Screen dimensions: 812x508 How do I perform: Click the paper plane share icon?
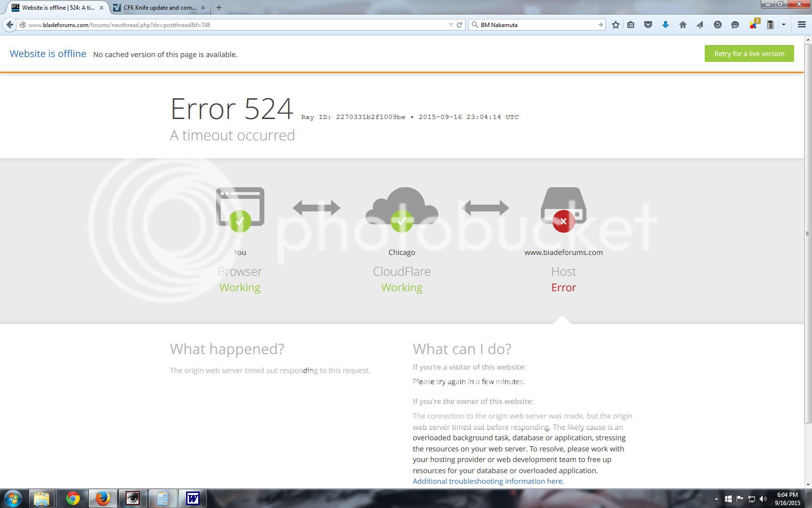pyautogui.click(x=700, y=25)
